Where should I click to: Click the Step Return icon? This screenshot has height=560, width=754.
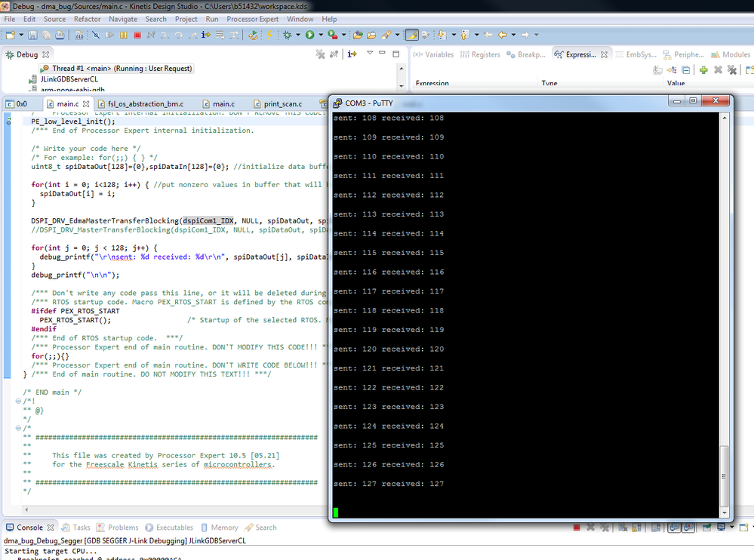click(192, 35)
